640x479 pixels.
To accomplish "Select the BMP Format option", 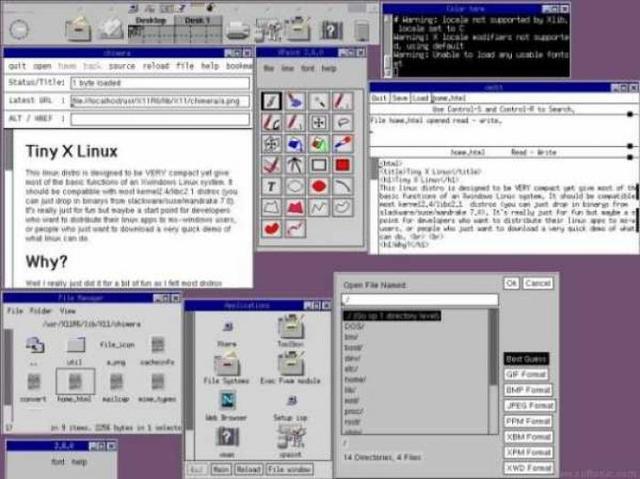I will coord(529,390).
